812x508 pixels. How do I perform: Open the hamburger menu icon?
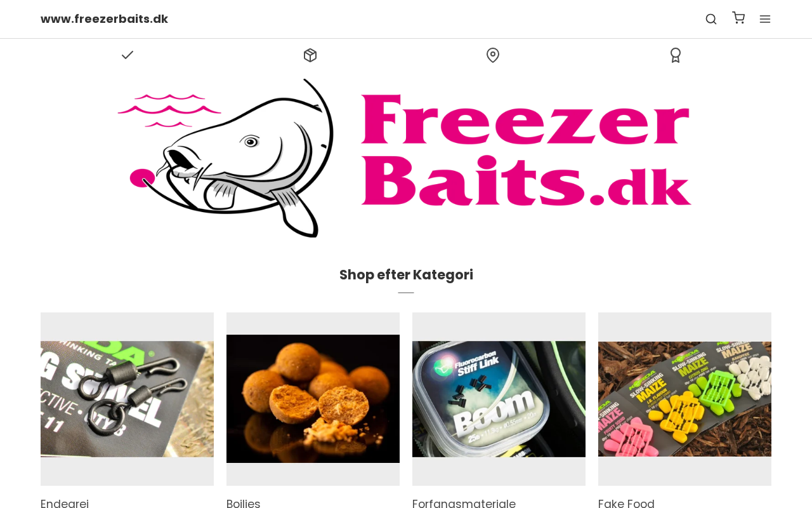pyautogui.click(x=765, y=19)
